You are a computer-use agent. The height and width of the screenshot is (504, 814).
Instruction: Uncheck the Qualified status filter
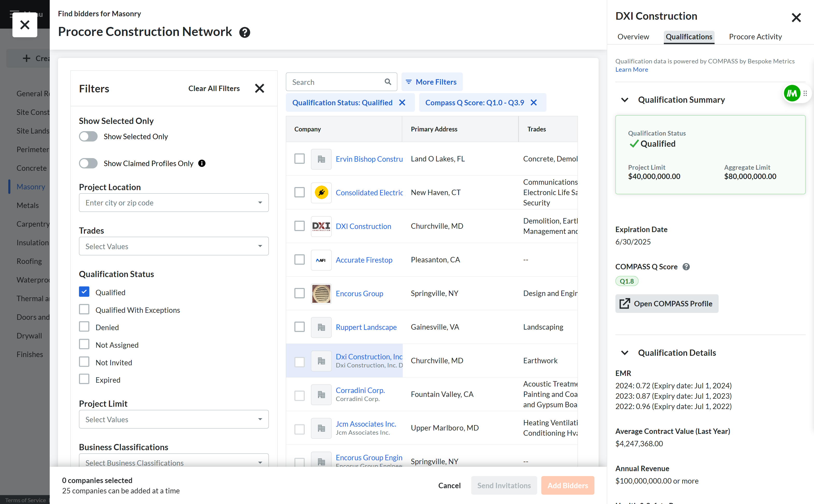(x=84, y=291)
